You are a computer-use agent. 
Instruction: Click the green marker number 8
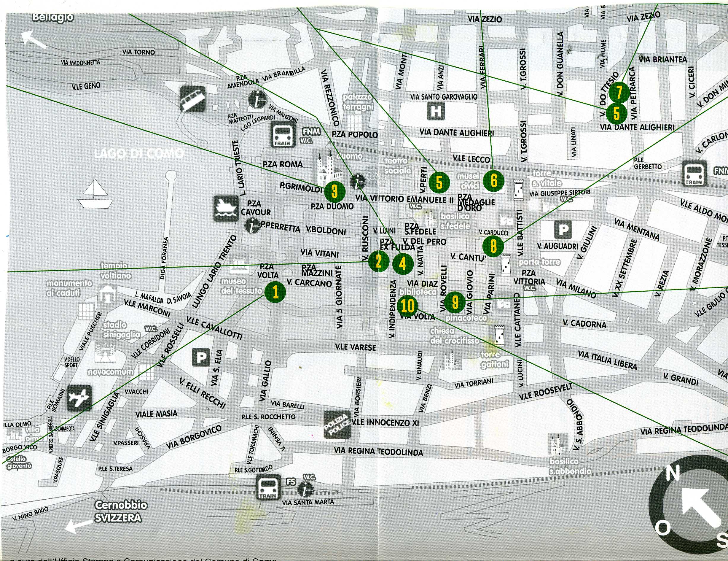[x=493, y=246]
